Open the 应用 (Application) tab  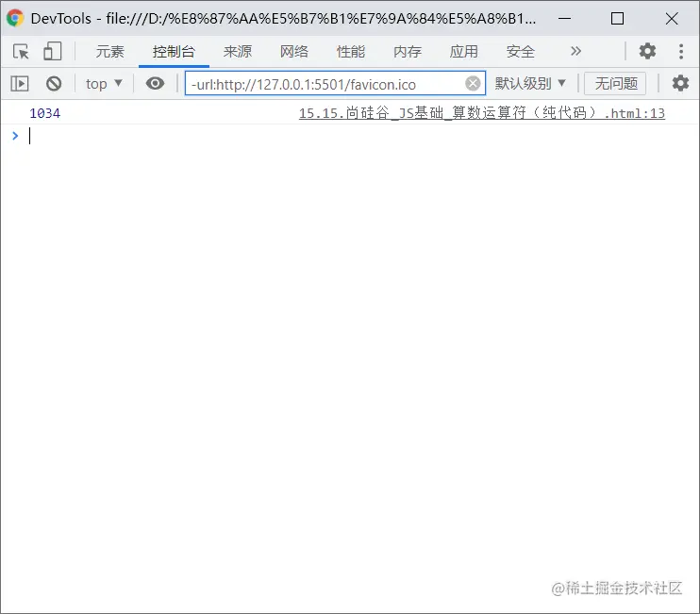coord(464,51)
